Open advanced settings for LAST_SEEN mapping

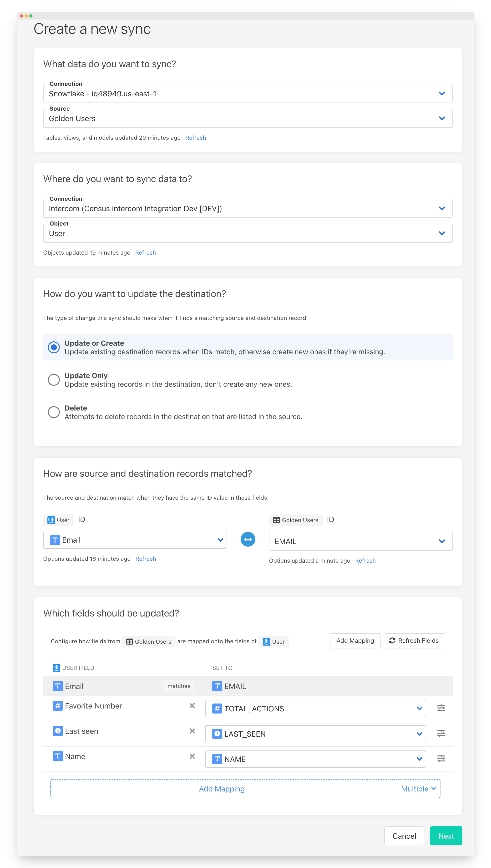441,733
